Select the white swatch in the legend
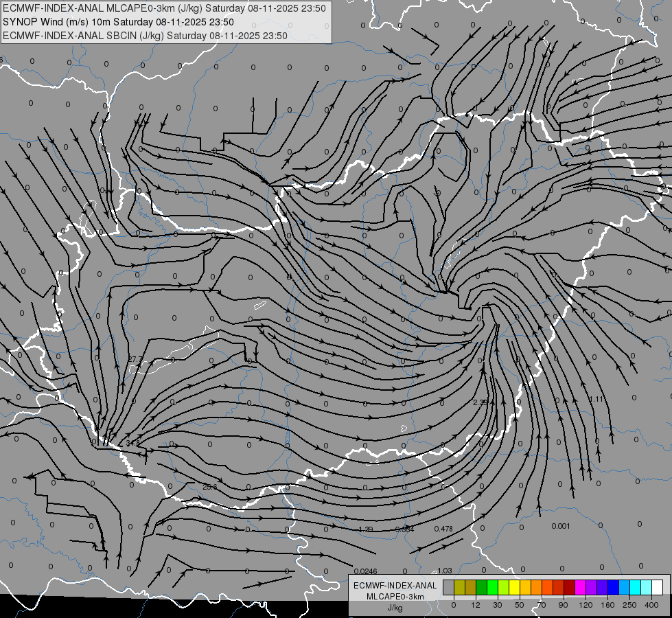 pyautogui.click(x=658, y=587)
